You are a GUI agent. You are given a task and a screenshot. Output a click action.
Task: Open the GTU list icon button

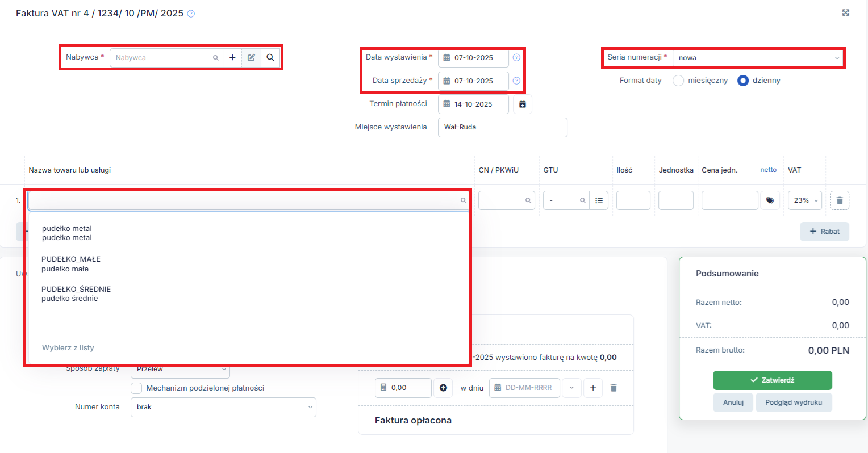(x=599, y=200)
